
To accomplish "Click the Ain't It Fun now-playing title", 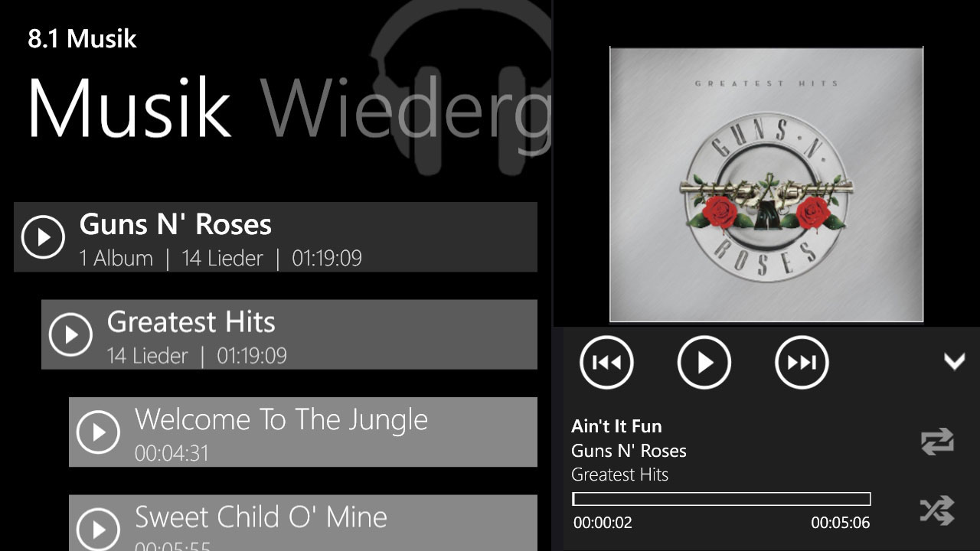I will (616, 426).
